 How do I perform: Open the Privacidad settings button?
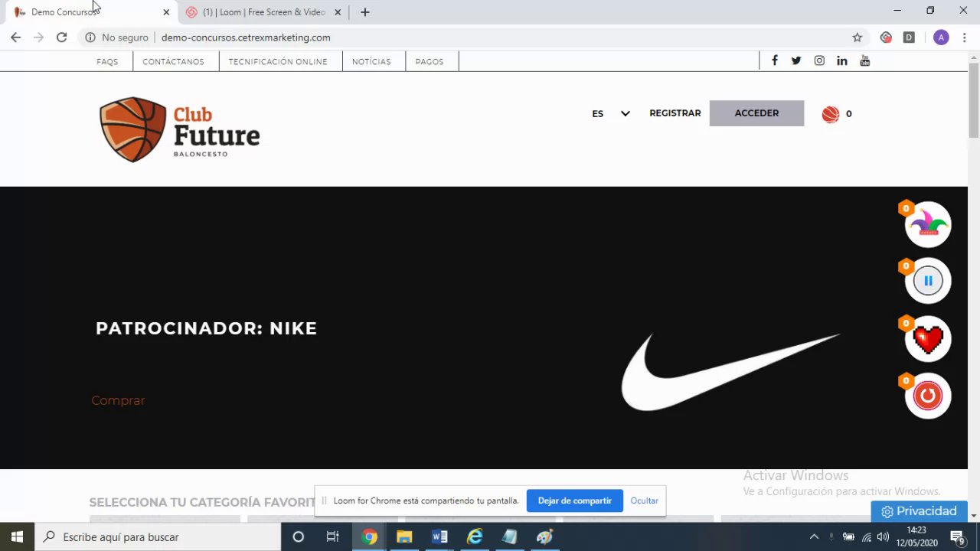920,511
